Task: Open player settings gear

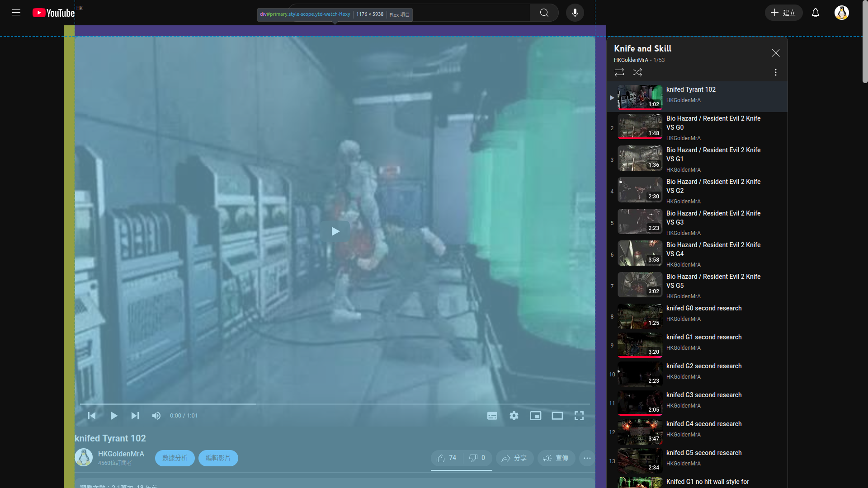Action: click(514, 416)
